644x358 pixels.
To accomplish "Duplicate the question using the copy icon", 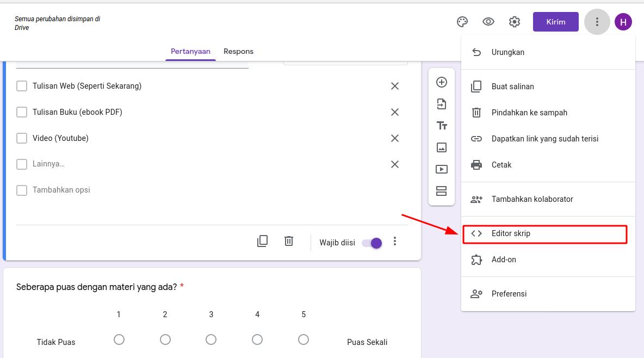I will [263, 241].
